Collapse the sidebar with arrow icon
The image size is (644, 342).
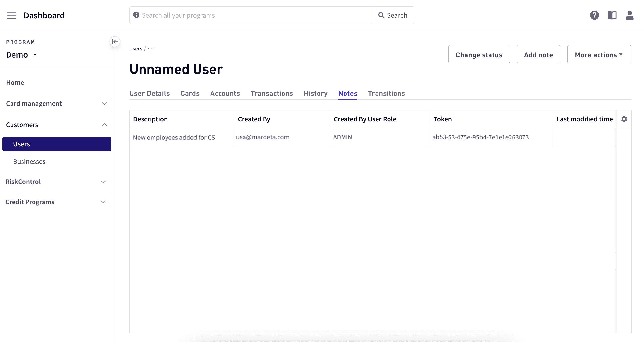115,42
